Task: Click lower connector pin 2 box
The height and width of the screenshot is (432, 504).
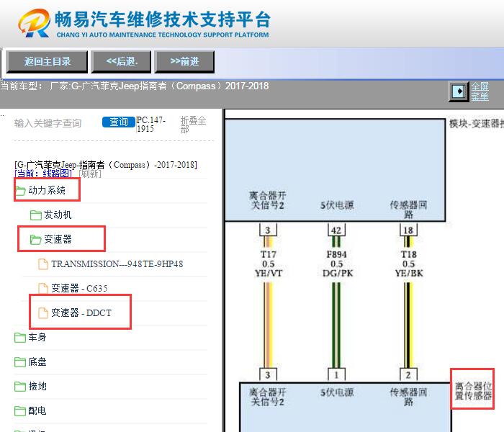Action: (408, 375)
